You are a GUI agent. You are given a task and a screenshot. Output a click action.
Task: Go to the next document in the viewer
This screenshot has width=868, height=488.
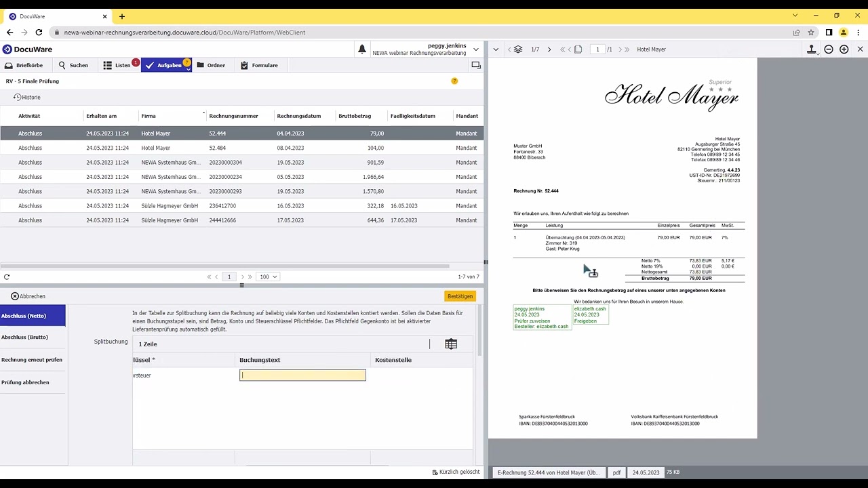point(549,49)
